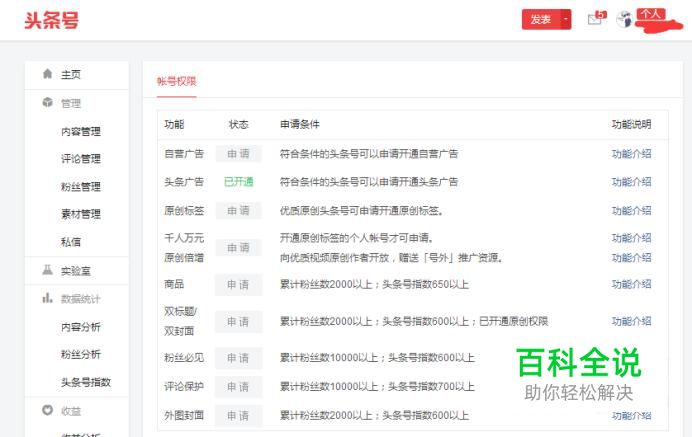Click the heart icon beside 收益
Screen dimensions: 692x437
click(x=48, y=410)
